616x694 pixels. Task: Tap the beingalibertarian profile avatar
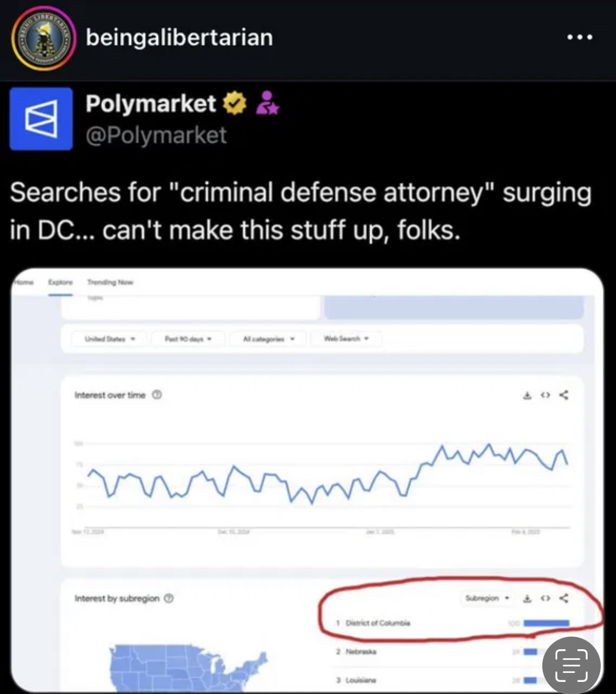[x=44, y=38]
